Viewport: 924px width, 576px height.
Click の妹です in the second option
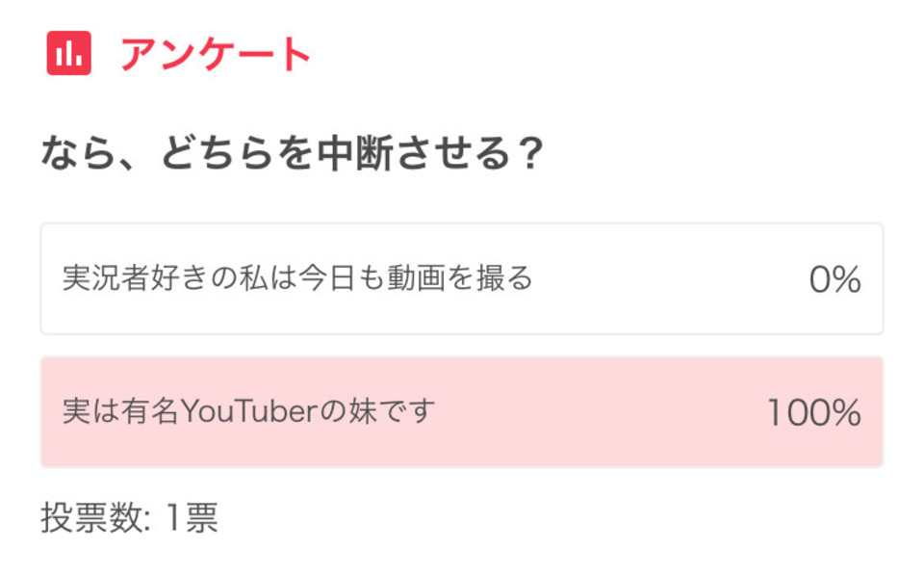[377, 411]
